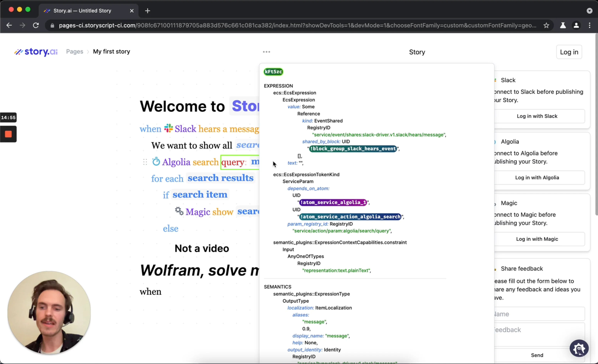Screen dimensions: 598x364
Task: Click the Algolia card title
Action: tap(510, 141)
